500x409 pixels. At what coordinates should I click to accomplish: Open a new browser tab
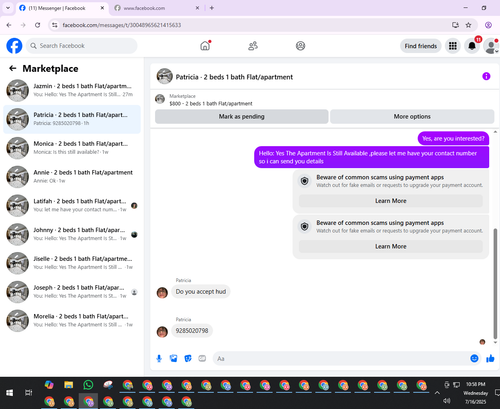pos(212,8)
